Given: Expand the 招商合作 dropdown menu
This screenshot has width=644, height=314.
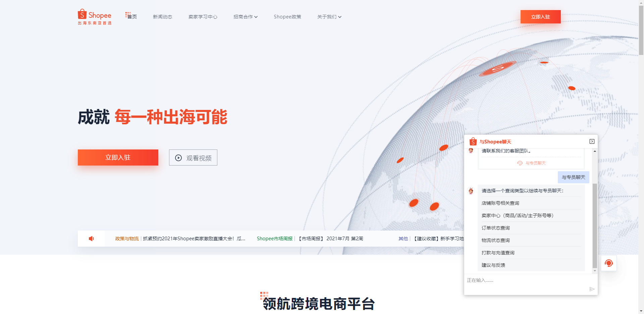Looking at the screenshot, I should 245,17.
